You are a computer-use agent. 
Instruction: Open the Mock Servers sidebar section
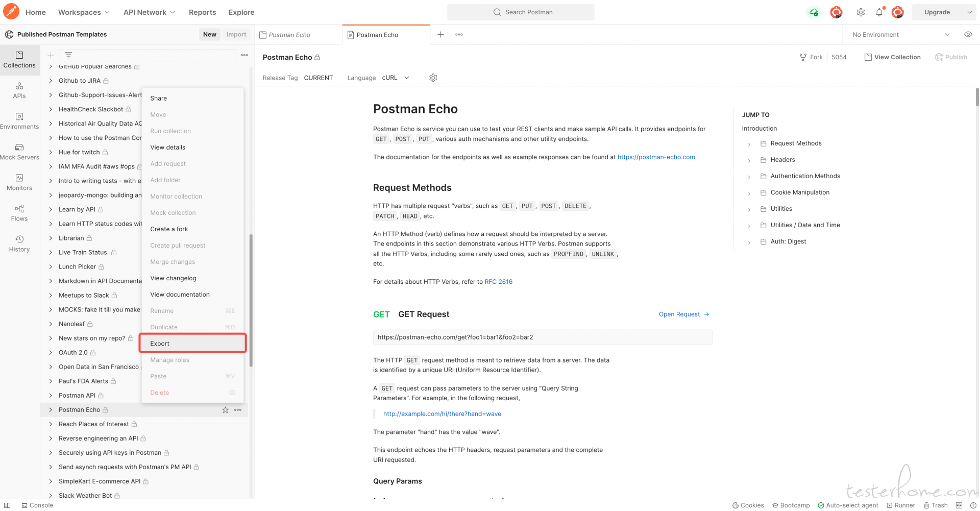(19, 152)
